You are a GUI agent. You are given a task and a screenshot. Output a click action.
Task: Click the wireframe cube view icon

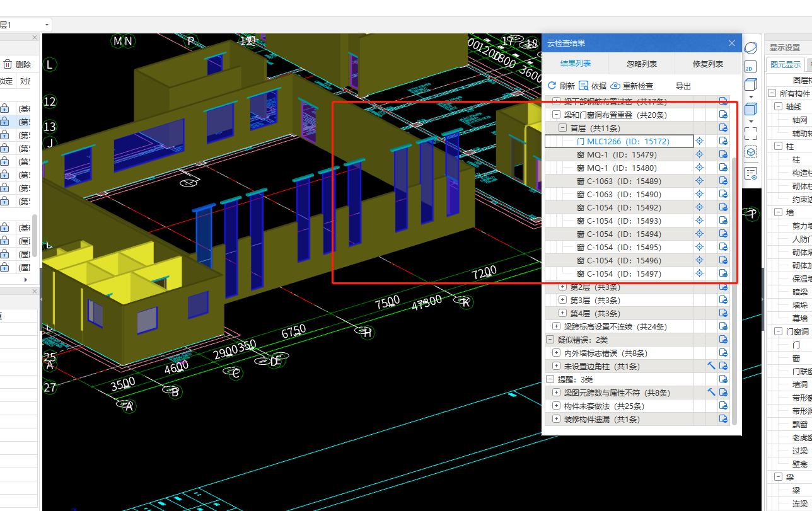(750, 84)
